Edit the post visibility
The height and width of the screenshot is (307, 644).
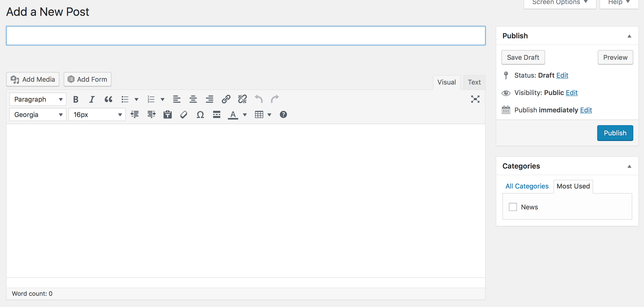click(572, 93)
